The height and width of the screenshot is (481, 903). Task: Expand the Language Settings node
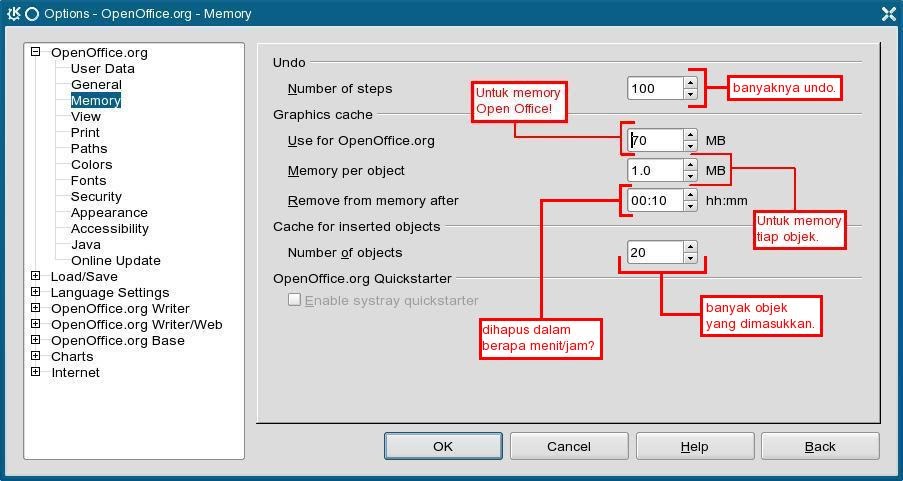point(36,292)
